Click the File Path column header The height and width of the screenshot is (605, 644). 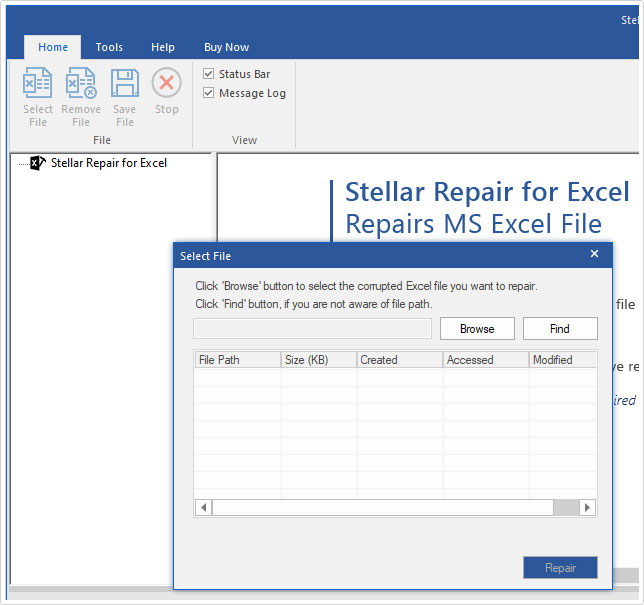pos(237,360)
